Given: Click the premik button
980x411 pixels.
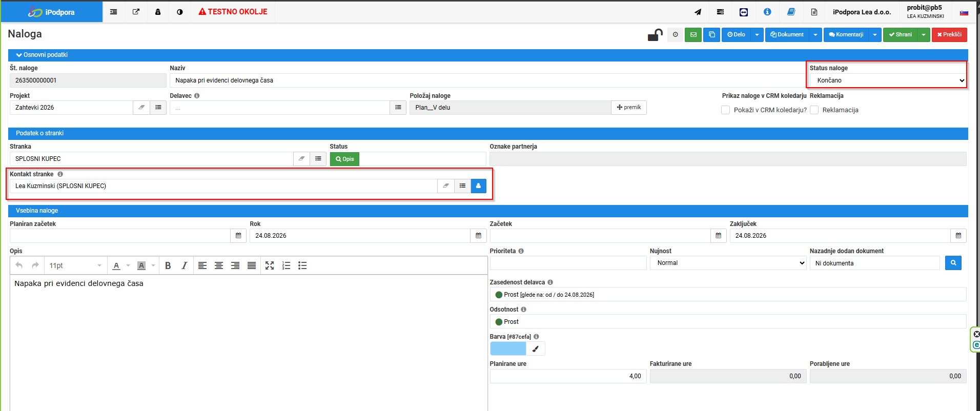Looking at the screenshot, I should [x=629, y=108].
